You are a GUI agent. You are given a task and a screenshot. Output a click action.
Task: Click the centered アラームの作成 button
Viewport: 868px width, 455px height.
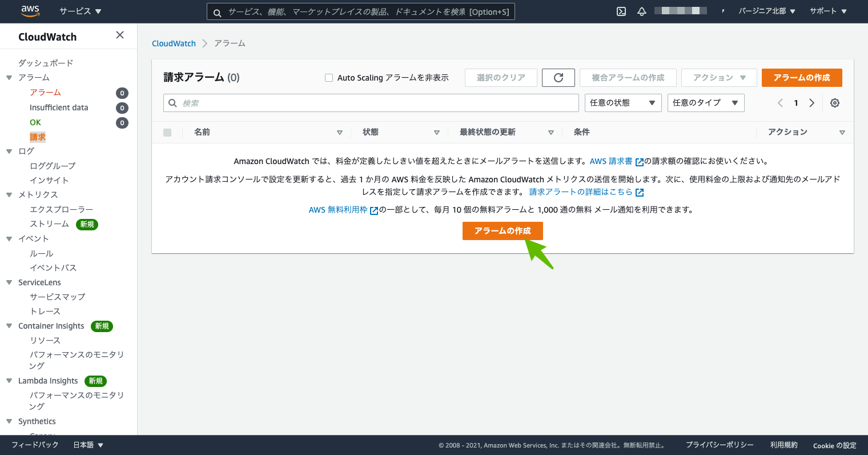(503, 231)
